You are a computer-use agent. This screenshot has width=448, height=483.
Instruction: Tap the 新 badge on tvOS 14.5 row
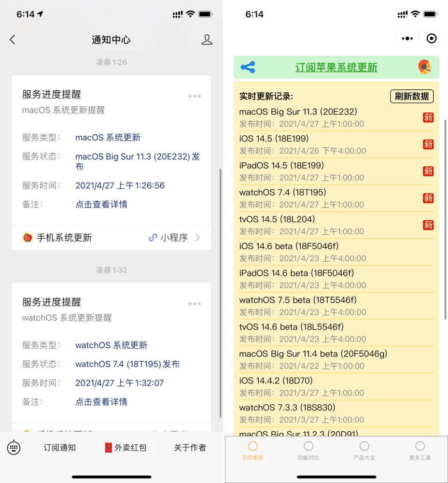pyautogui.click(x=428, y=225)
